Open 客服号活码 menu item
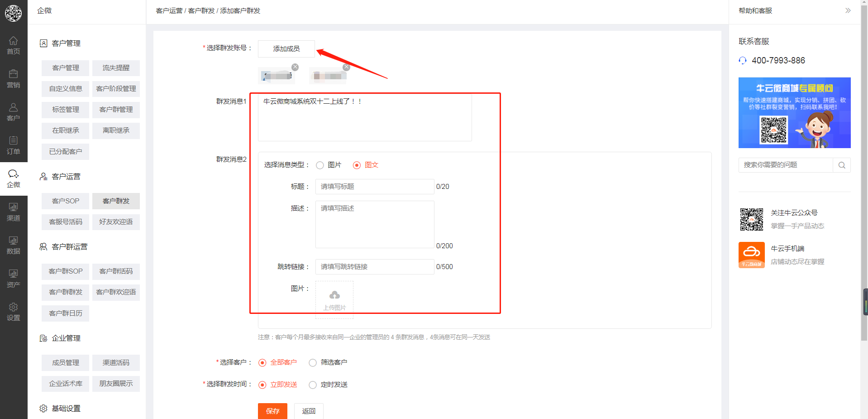The width and height of the screenshot is (868, 419). pos(65,222)
